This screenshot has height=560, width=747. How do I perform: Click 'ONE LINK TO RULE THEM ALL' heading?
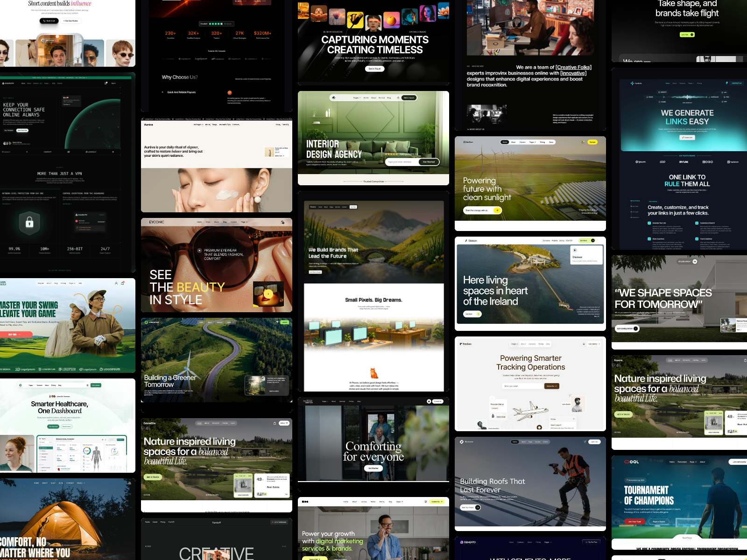[687, 181]
